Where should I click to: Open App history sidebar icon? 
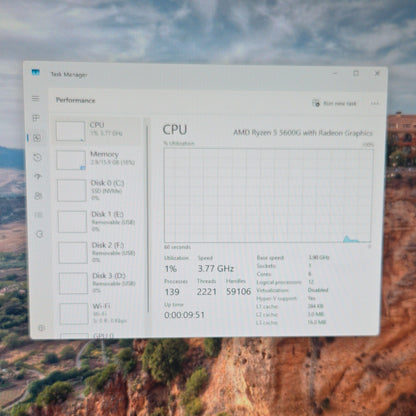tap(37, 157)
